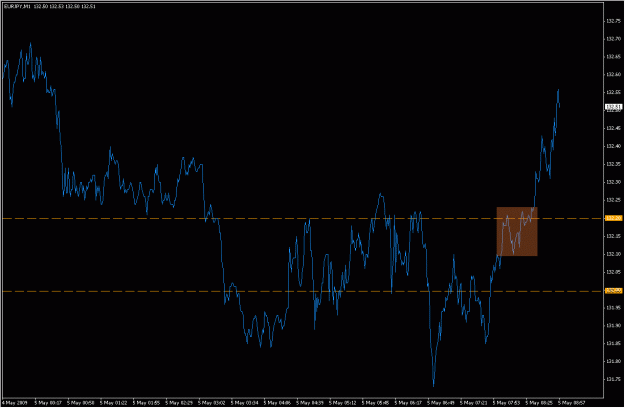625x408 pixels.
Task: Click the 132.45 price scale label
Action: (x=613, y=128)
